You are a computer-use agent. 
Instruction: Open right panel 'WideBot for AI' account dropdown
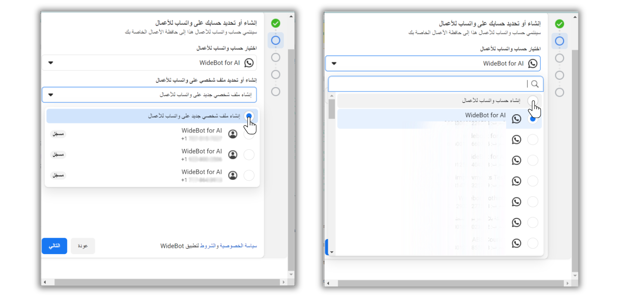point(433,63)
